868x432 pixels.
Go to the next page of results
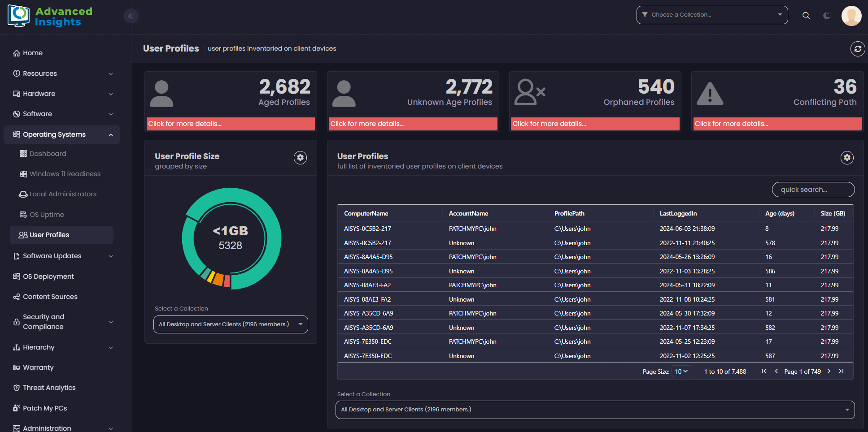coord(829,371)
